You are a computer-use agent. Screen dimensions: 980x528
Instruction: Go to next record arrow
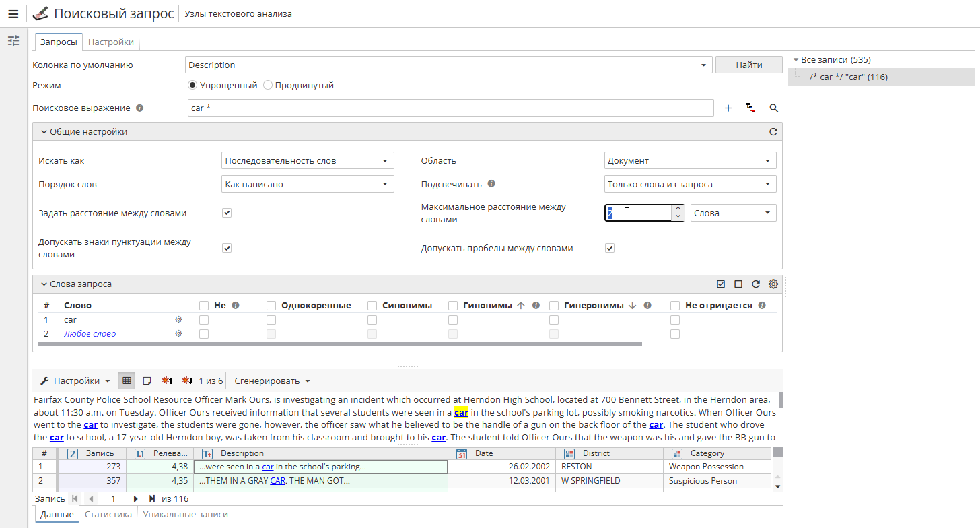pyautogui.click(x=135, y=499)
